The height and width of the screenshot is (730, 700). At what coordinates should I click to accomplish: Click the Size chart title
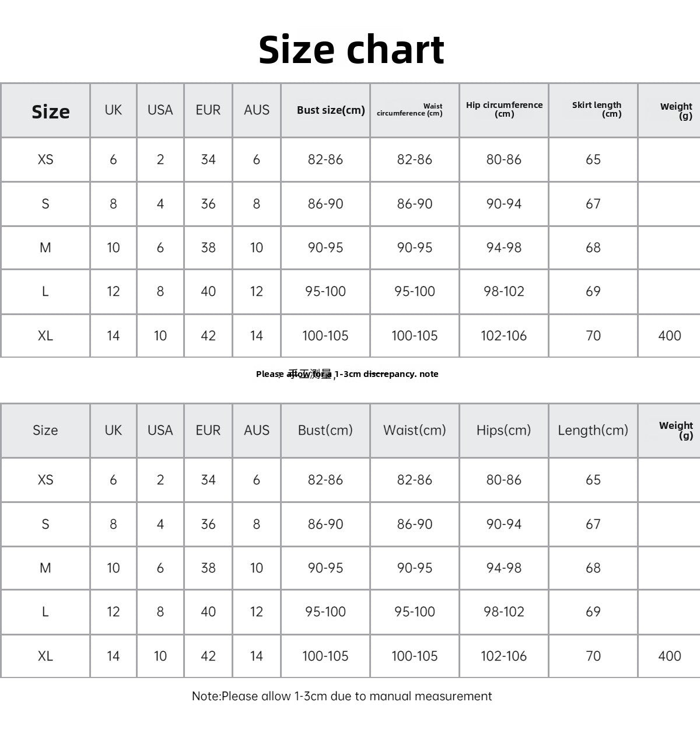351,49
